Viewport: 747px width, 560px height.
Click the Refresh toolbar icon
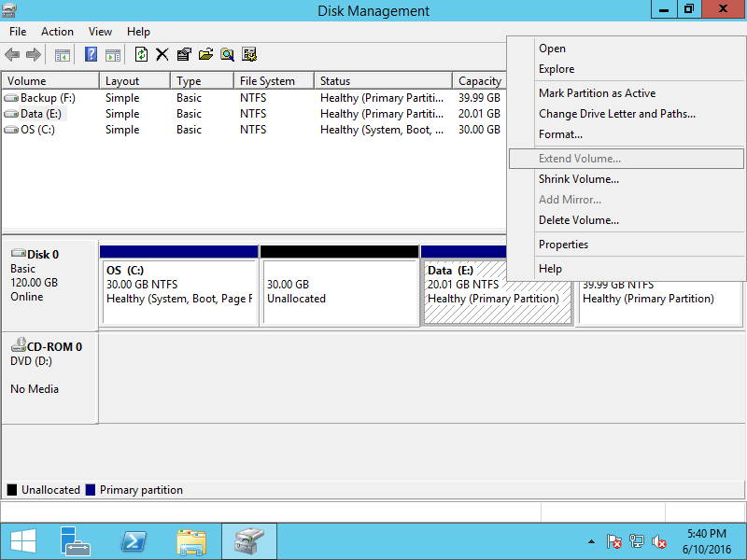[141, 54]
